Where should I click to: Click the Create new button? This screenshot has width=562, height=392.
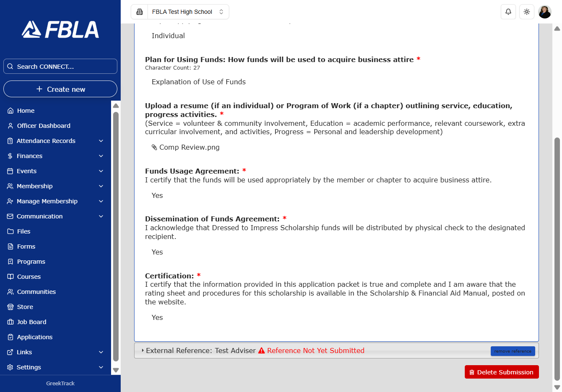(60, 89)
